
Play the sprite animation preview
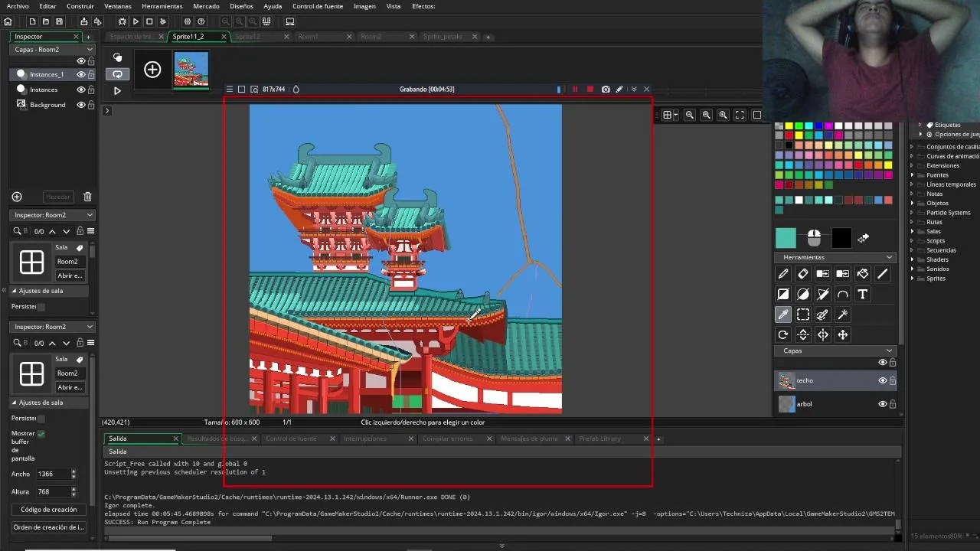point(117,90)
